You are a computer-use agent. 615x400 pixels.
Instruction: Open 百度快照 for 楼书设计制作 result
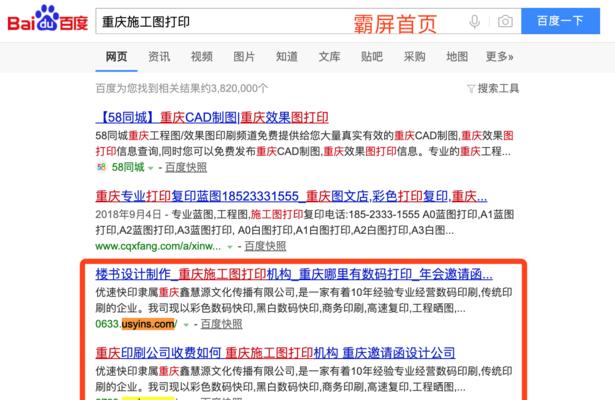[x=222, y=324]
